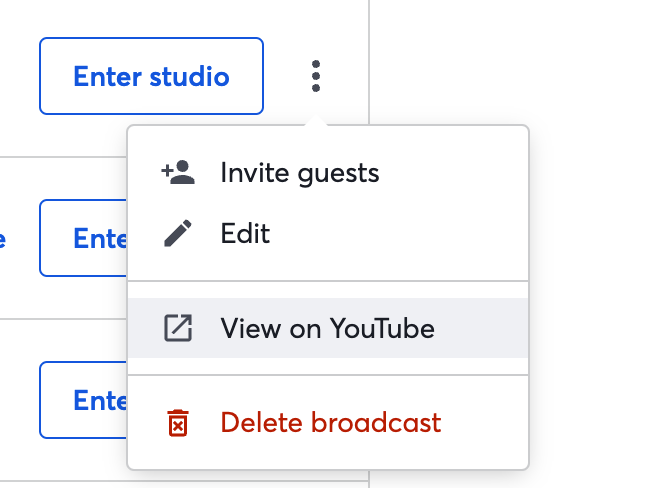
Task: Click the red trash Delete icon
Action: [x=178, y=423]
